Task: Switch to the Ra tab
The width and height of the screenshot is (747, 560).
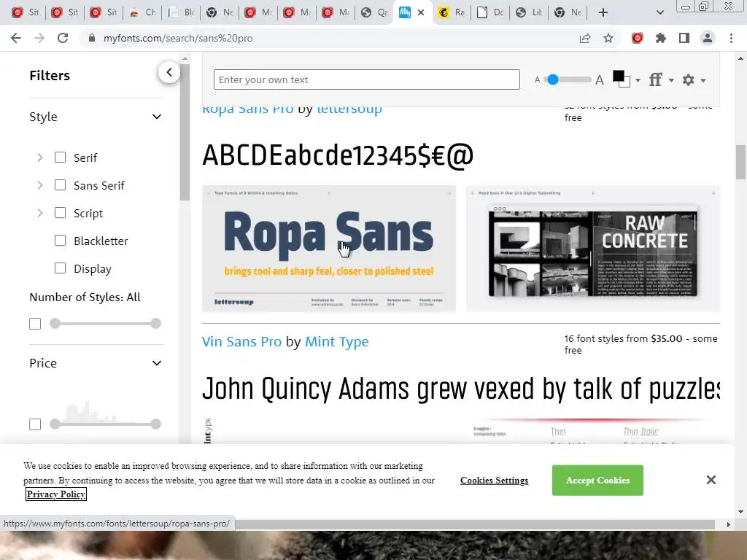Action: (451, 12)
